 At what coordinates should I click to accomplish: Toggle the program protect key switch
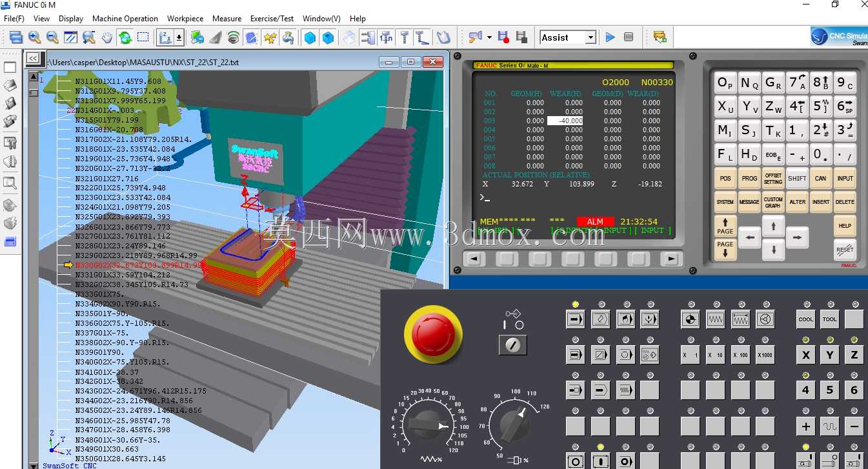click(513, 345)
